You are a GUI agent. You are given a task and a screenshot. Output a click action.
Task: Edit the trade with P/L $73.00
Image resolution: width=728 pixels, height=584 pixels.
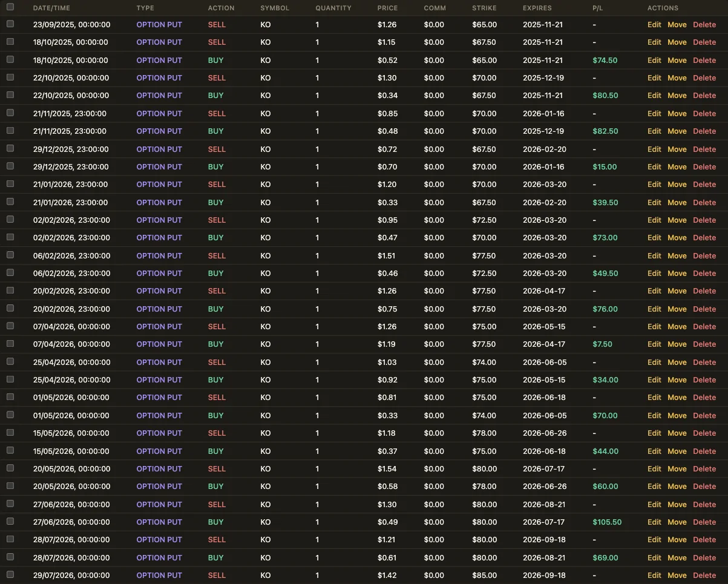(x=654, y=238)
